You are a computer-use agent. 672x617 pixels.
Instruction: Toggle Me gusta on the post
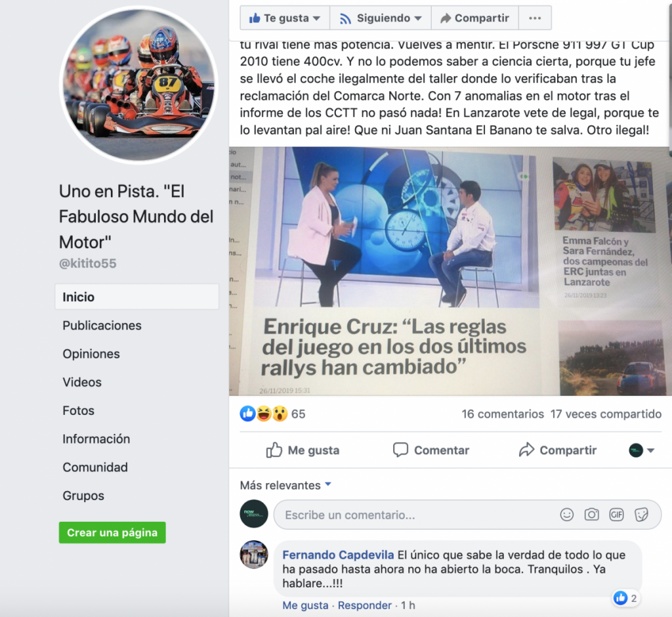click(303, 450)
